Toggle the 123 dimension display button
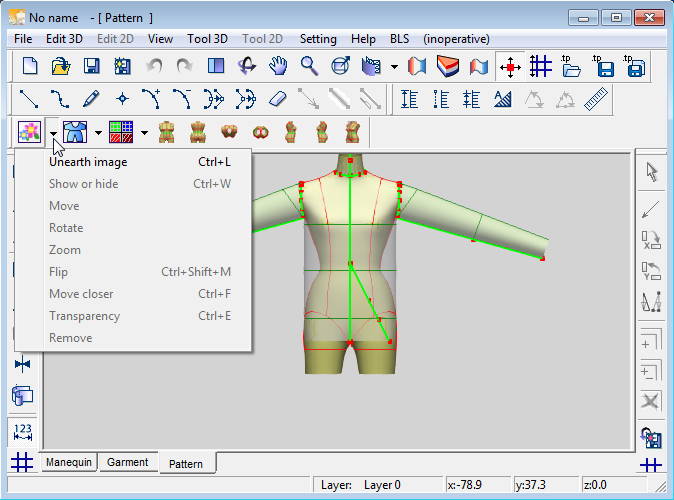This screenshot has width=674, height=500. coord(22,431)
